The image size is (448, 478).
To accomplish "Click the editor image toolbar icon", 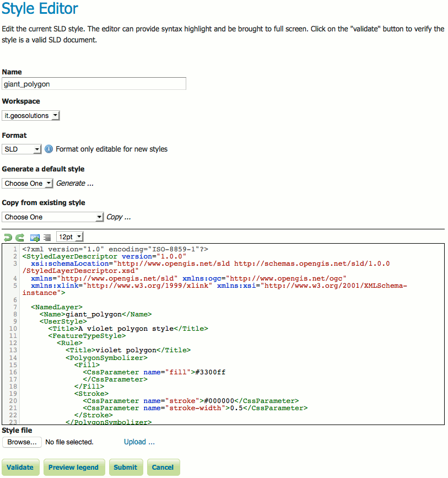I will (35, 237).
